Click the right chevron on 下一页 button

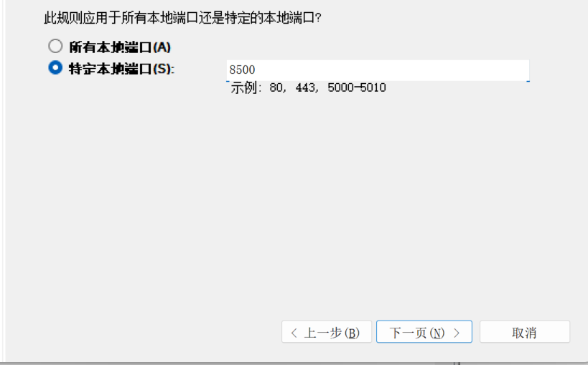point(457,333)
